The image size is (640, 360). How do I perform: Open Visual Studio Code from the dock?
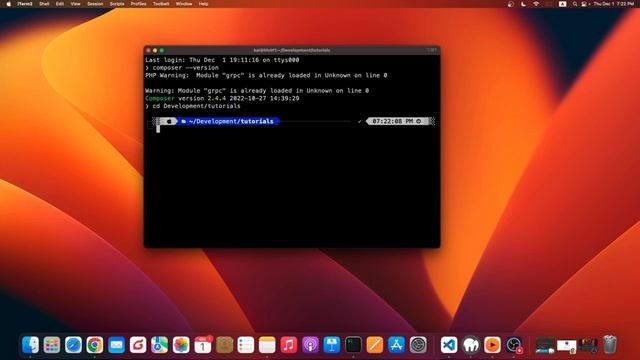point(449,345)
